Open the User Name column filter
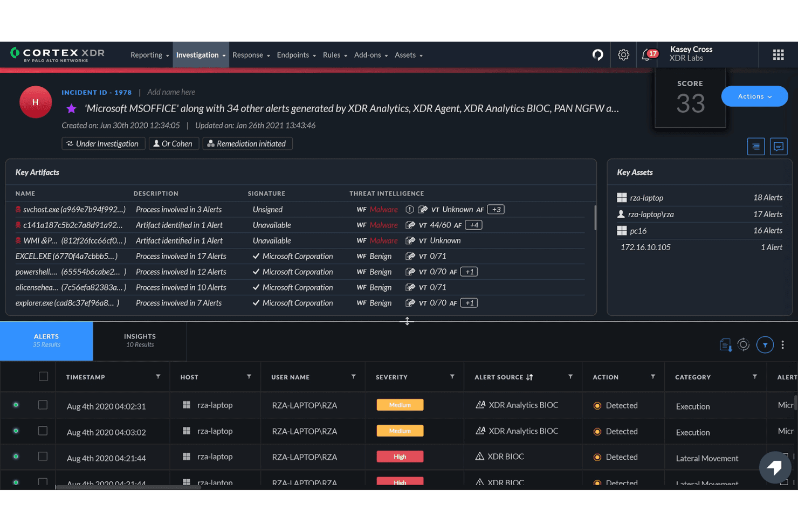 [x=354, y=377]
